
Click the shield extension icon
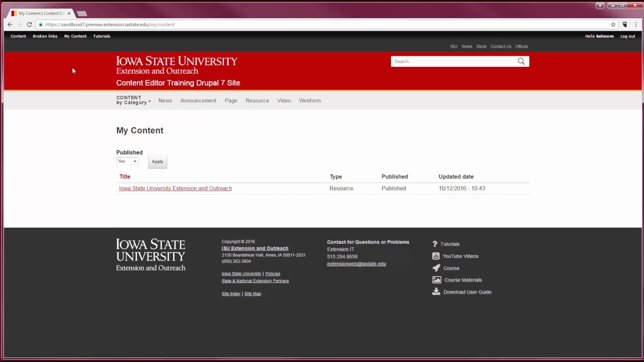point(625,25)
